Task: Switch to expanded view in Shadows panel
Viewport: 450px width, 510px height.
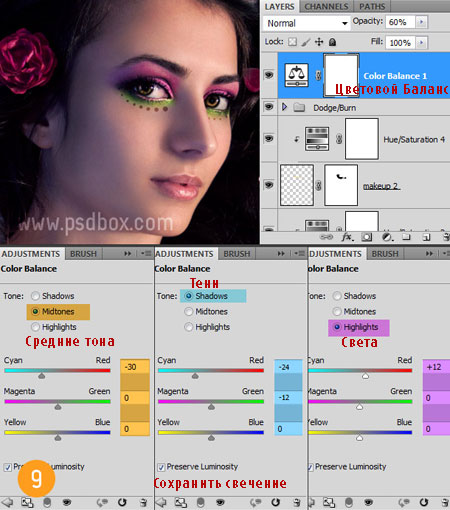Action: [x=181, y=502]
